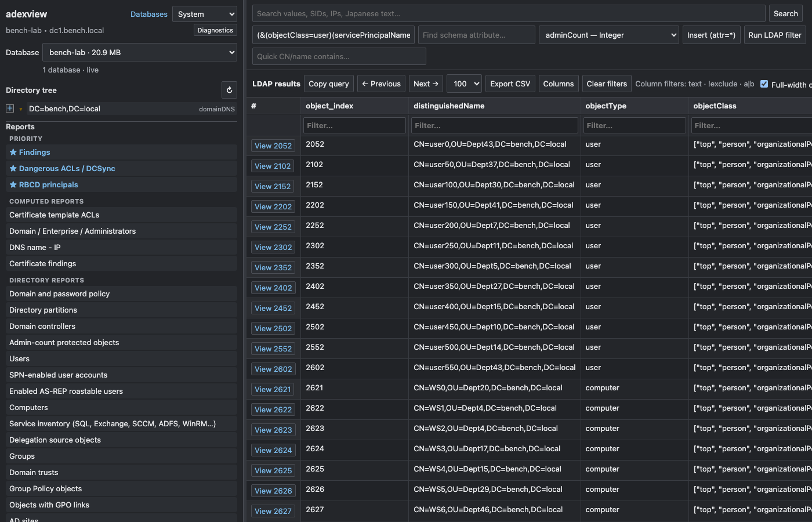Open Enabled AS-REP roastable users report
812x522 pixels.
[121, 391]
